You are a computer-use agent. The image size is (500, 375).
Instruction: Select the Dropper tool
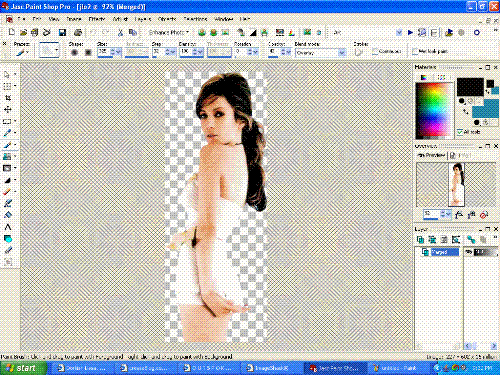[x=7, y=133]
